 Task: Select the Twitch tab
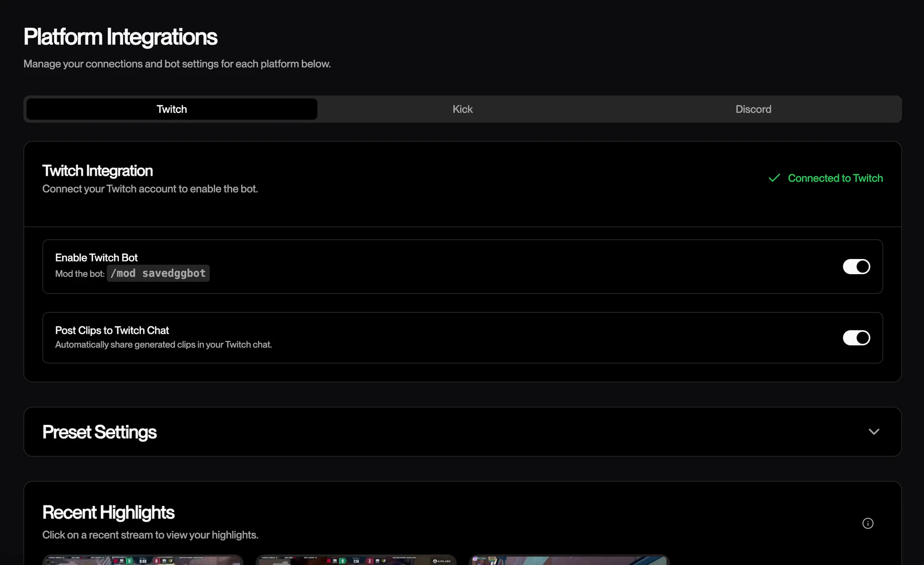click(172, 109)
